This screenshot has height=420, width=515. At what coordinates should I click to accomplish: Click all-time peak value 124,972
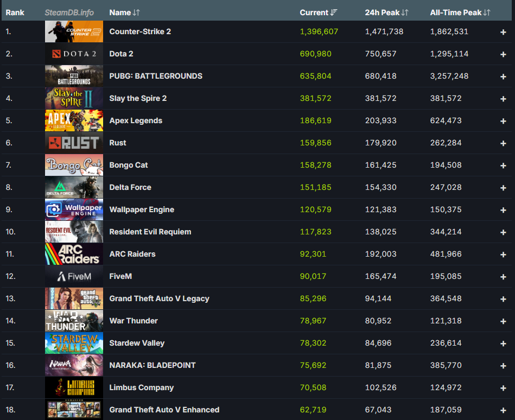tap(446, 387)
